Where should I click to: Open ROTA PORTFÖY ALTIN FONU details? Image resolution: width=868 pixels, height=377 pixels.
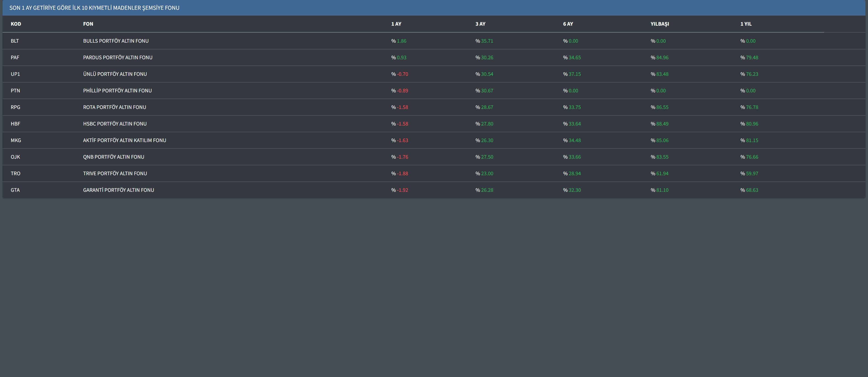(x=115, y=107)
